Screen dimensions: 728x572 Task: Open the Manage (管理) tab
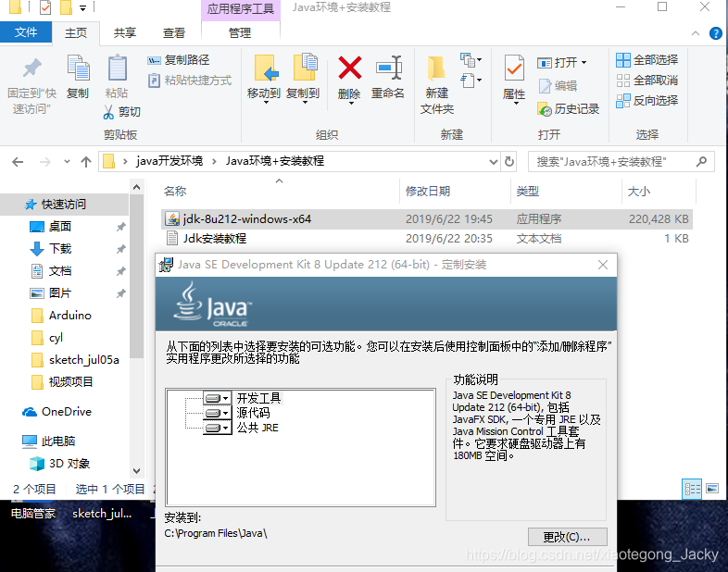pos(240,33)
